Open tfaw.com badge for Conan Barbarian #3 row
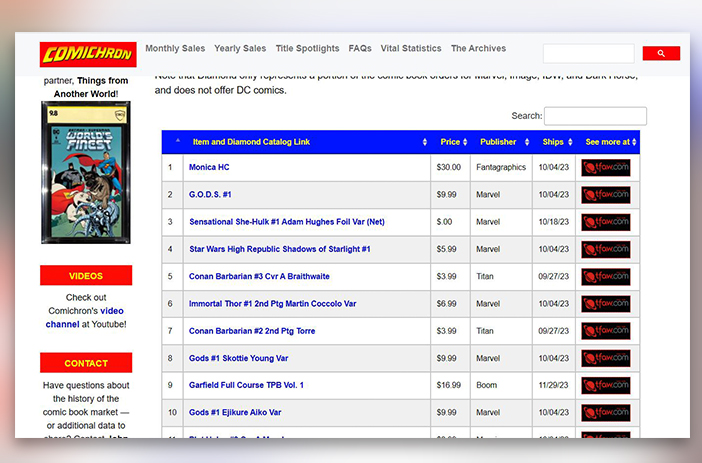The width and height of the screenshot is (702, 463). (x=606, y=277)
